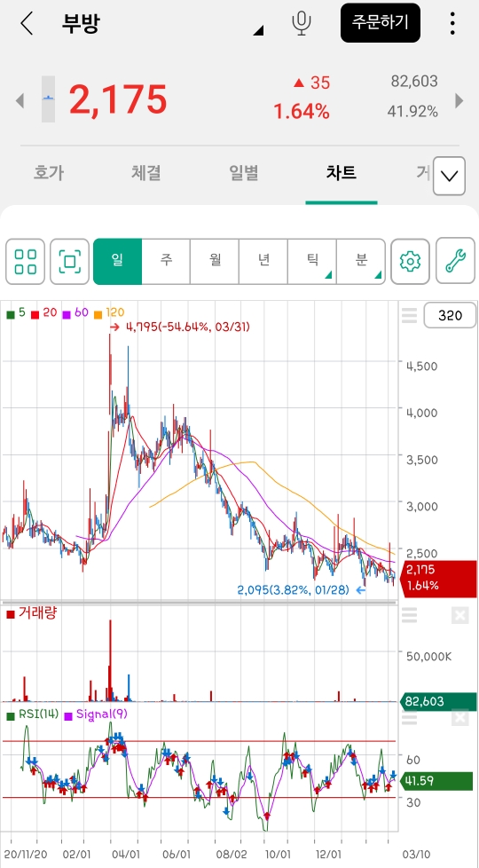
Task: Close the 거래량 volume pane
Action: (x=460, y=615)
